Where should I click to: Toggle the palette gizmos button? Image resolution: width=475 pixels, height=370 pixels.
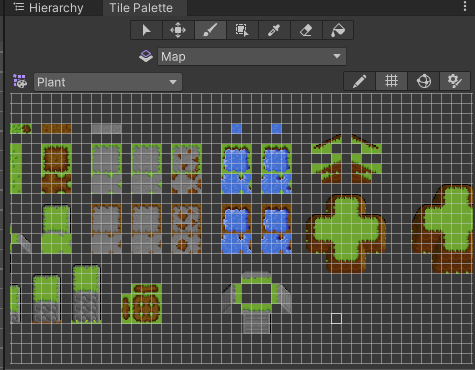[x=424, y=81]
